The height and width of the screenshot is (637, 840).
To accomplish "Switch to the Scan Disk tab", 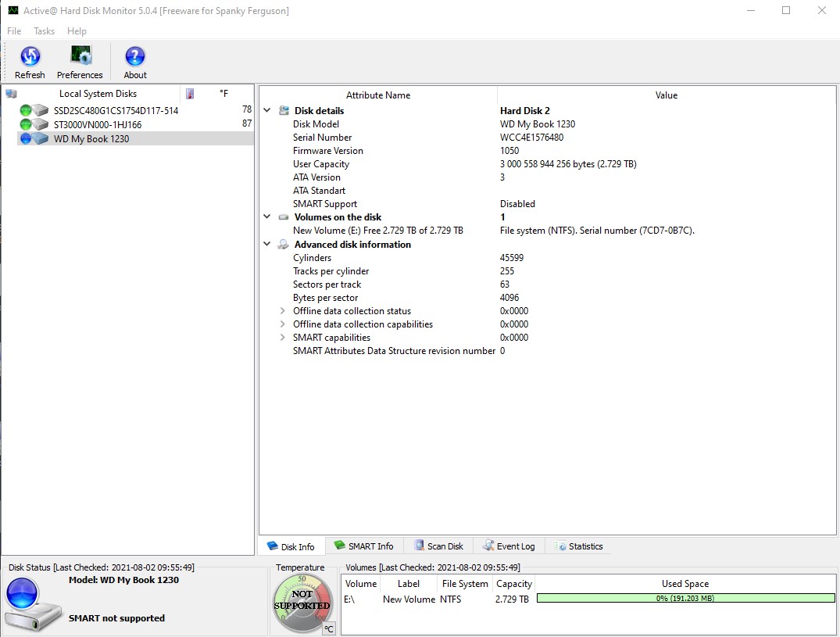I will pyautogui.click(x=438, y=546).
